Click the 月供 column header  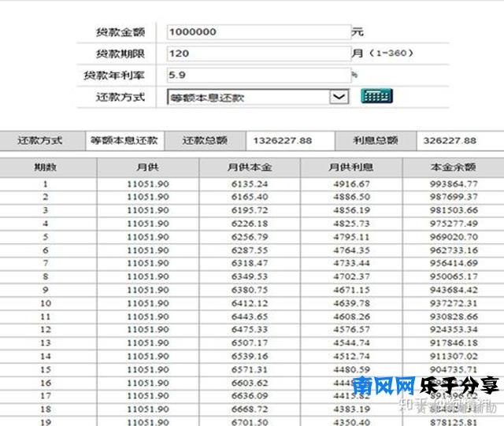pyautogui.click(x=147, y=167)
